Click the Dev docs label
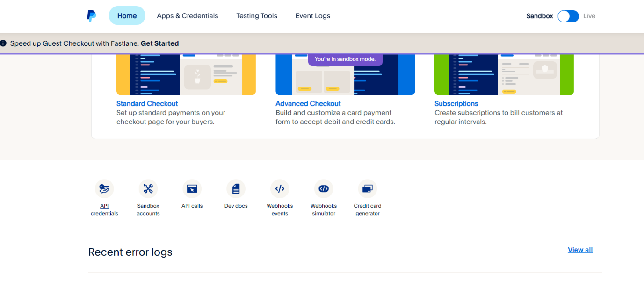This screenshot has width=644, height=281. (236, 206)
